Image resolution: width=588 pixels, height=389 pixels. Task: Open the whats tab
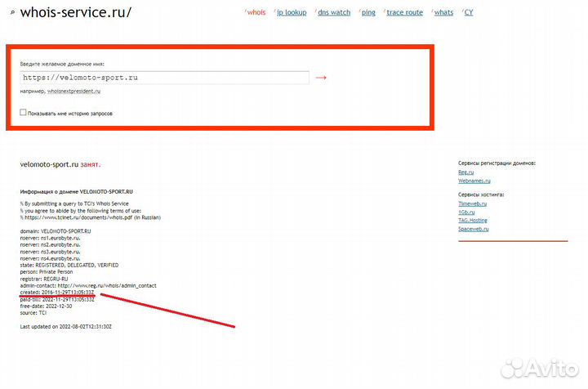click(443, 13)
